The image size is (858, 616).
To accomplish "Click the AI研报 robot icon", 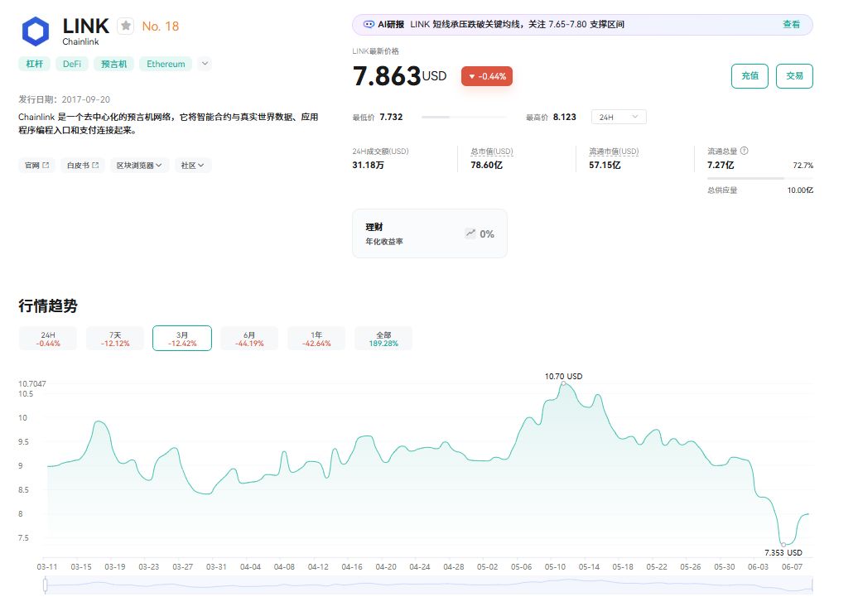I will [x=369, y=24].
